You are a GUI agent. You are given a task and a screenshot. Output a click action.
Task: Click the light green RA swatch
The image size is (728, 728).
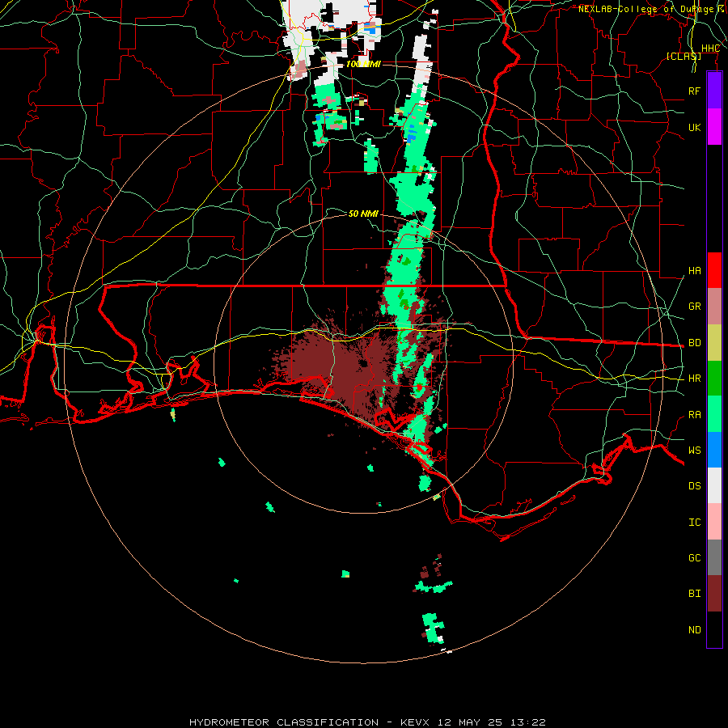(x=714, y=414)
